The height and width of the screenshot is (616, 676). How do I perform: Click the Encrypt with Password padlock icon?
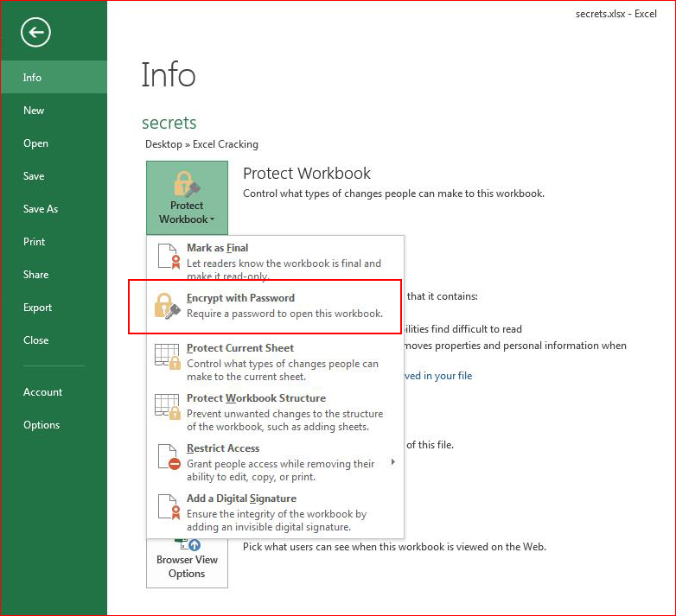tap(168, 307)
